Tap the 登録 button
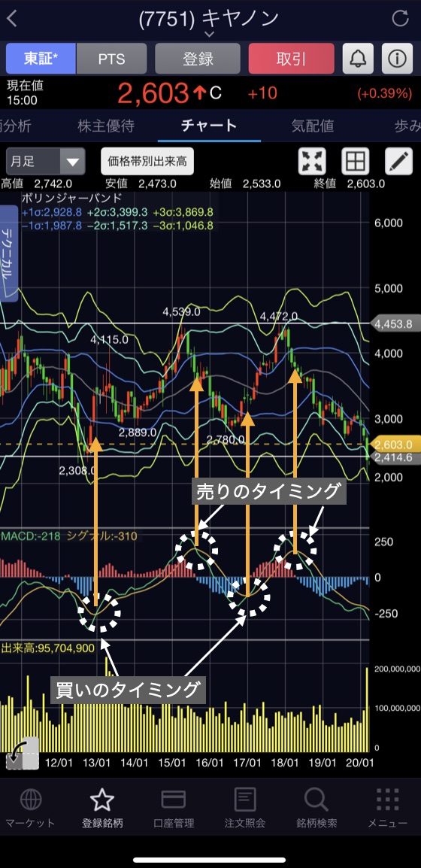The width and height of the screenshot is (421, 868). tap(198, 59)
